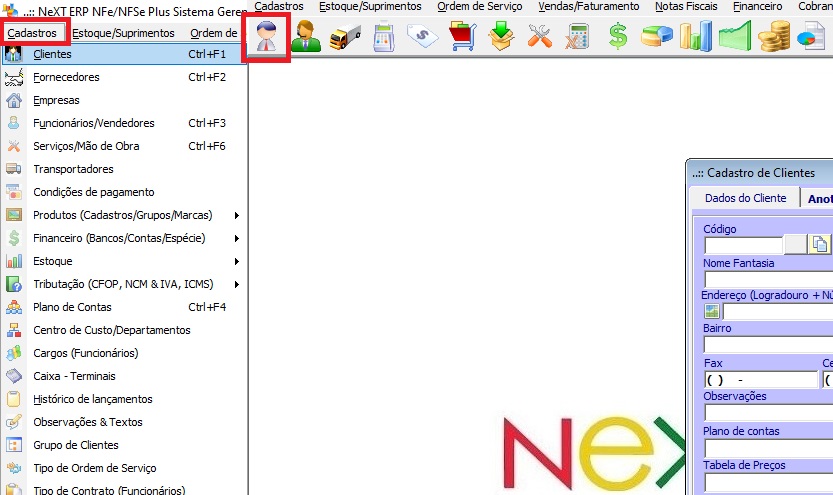
Task: Click the price tag dollar toolbar icon
Action: (422, 36)
